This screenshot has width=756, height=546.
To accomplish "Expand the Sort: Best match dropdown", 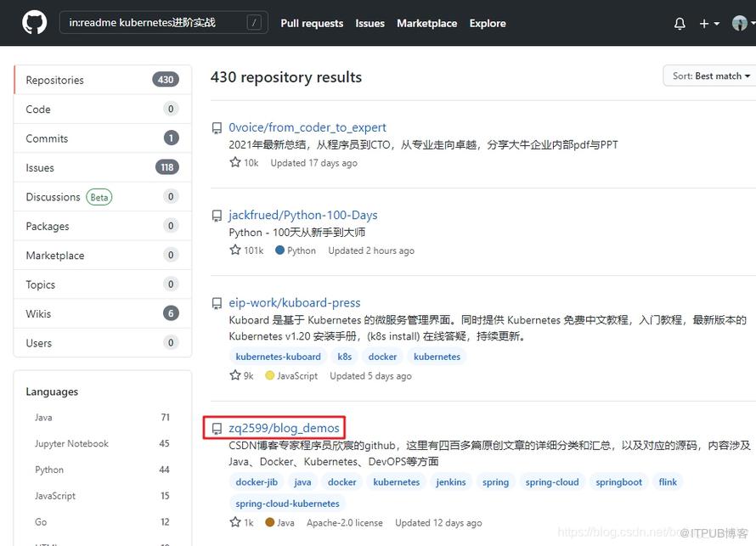I will pos(710,76).
